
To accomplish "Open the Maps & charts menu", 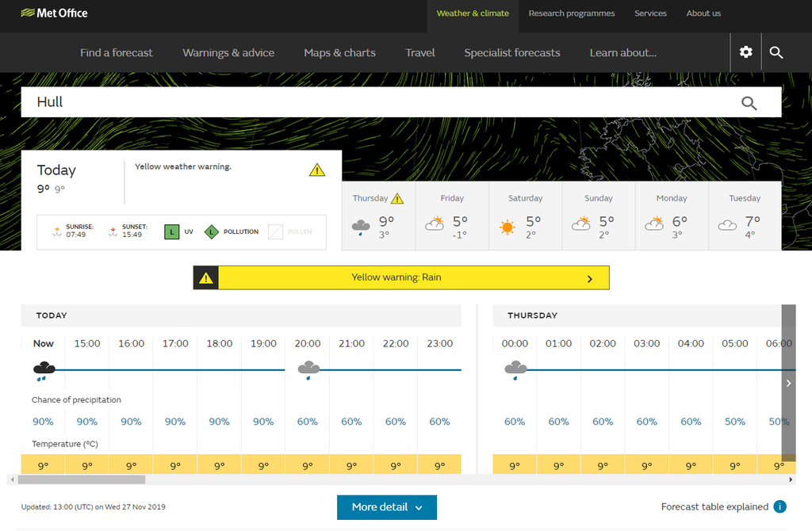I will tap(339, 52).
